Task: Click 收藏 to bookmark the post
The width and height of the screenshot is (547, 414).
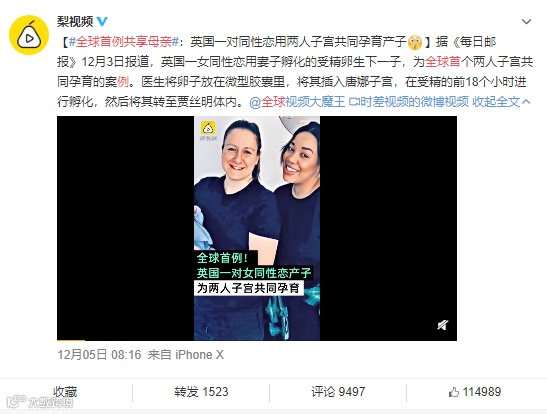Action: pyautogui.click(x=65, y=392)
